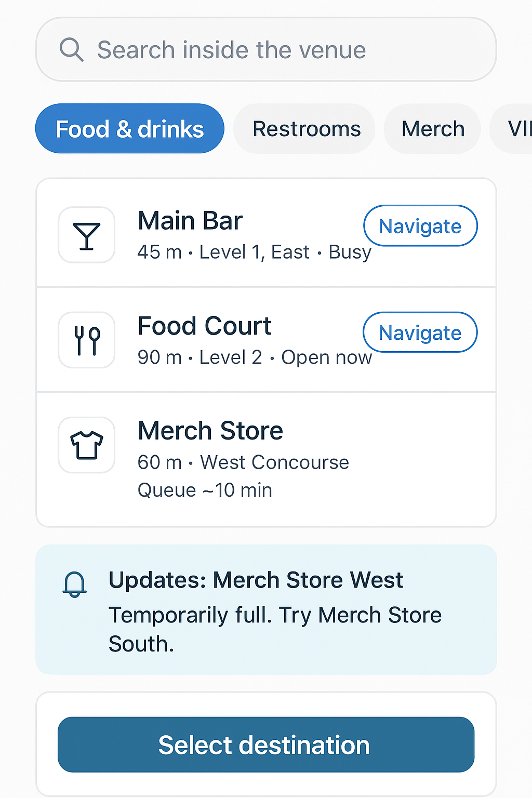532x798 pixels.
Task: Open the Merch Store West updates banner
Action: click(266, 609)
